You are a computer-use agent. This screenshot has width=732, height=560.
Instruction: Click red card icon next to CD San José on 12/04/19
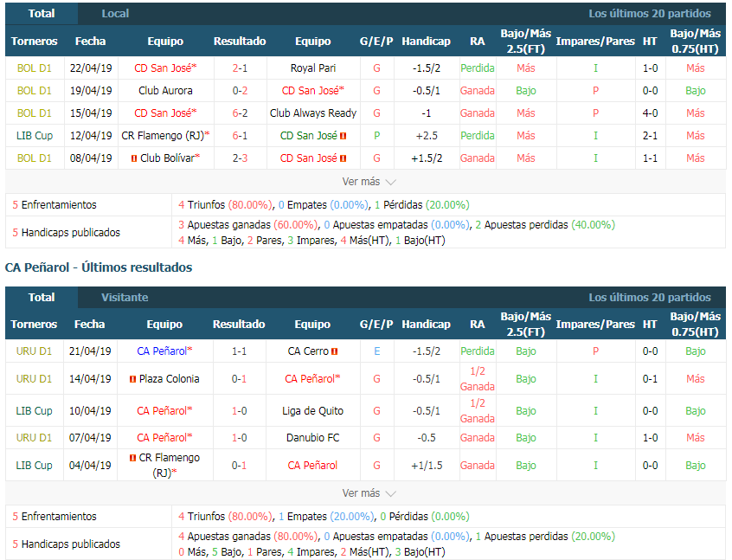pos(344,136)
